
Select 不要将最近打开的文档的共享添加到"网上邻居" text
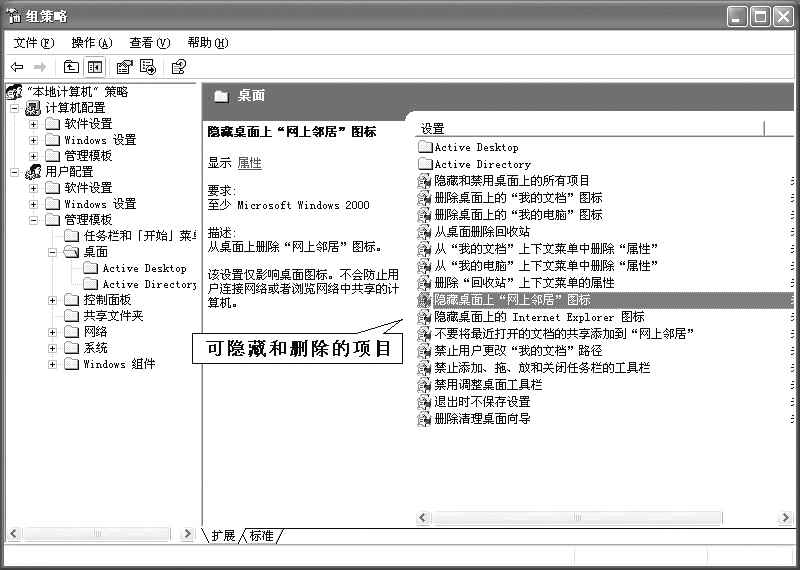564,334
